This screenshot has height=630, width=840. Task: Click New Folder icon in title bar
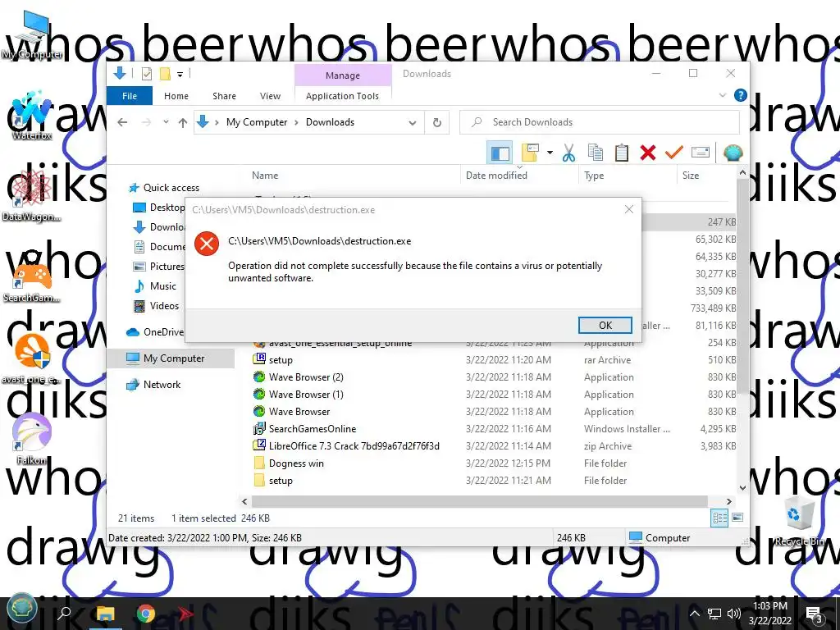tap(165, 74)
